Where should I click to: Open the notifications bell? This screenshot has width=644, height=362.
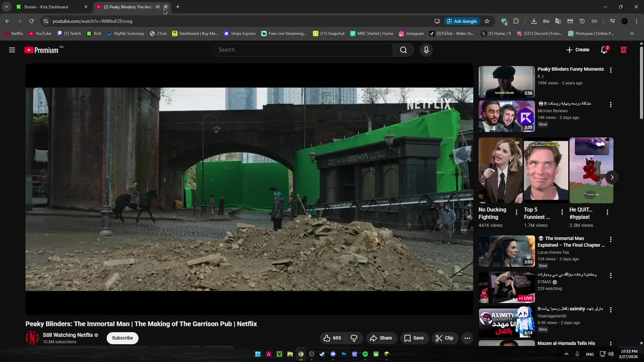pos(604,50)
